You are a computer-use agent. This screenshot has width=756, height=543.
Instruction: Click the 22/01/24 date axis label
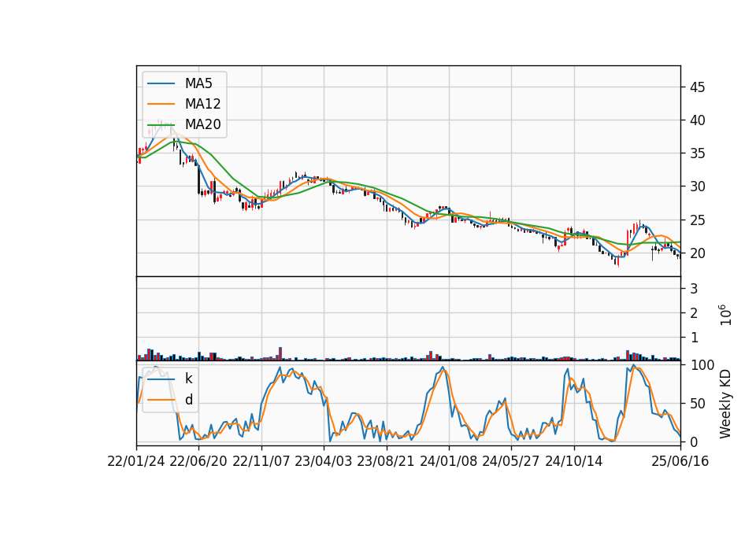tap(136, 462)
